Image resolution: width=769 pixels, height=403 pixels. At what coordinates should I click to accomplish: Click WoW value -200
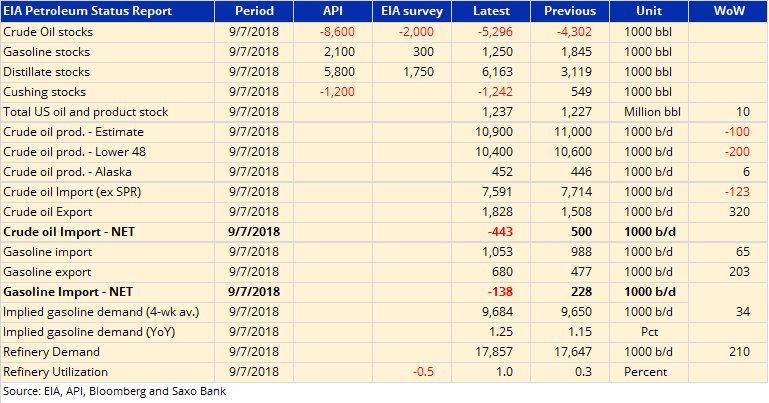coord(737,152)
